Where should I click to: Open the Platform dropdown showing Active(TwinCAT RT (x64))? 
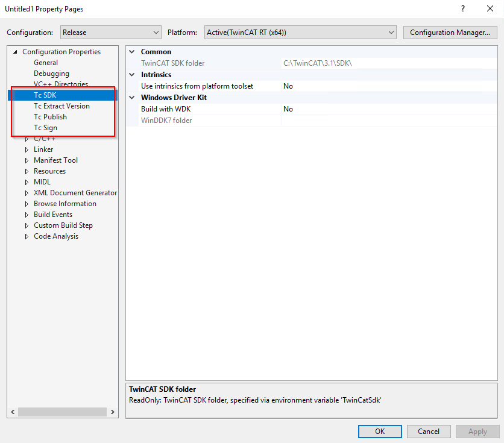pyautogui.click(x=300, y=33)
